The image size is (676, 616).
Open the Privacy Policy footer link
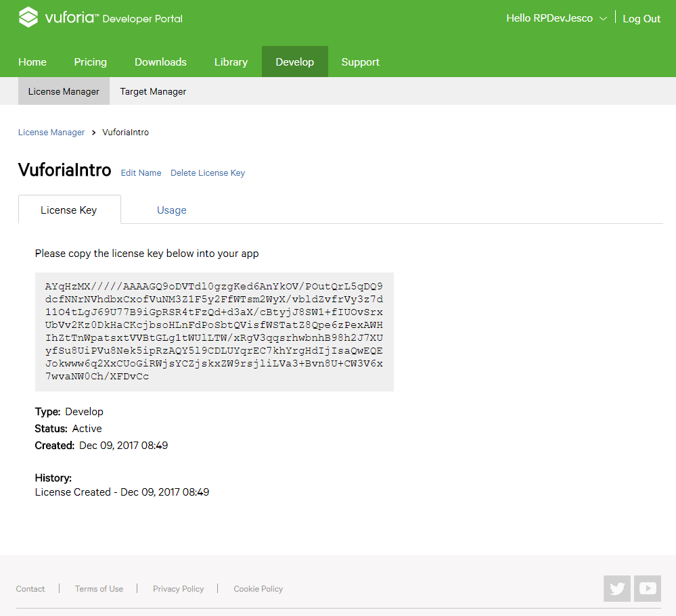coord(178,589)
